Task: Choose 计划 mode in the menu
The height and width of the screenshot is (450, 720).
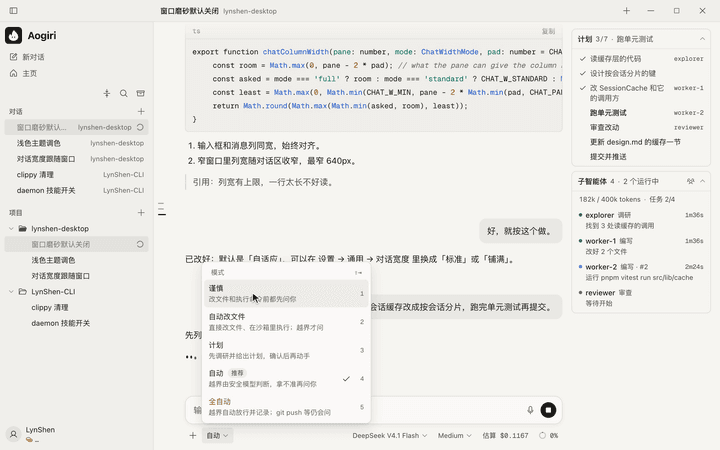Action: (x=286, y=350)
